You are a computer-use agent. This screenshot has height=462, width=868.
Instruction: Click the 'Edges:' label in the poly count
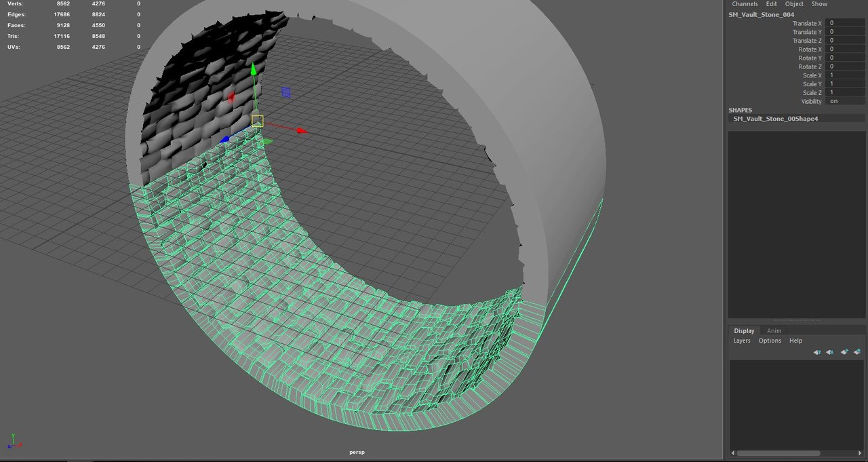pyautogui.click(x=16, y=14)
